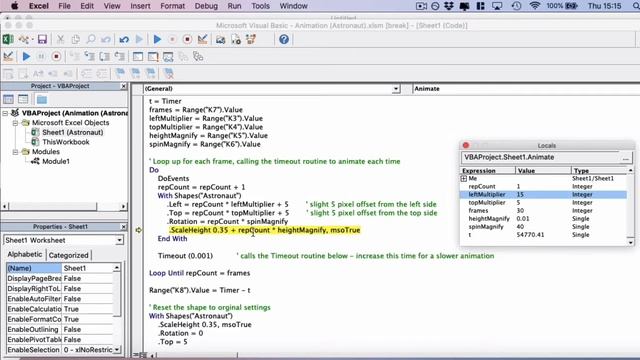Click the Cut scissors icon

click(x=60, y=40)
